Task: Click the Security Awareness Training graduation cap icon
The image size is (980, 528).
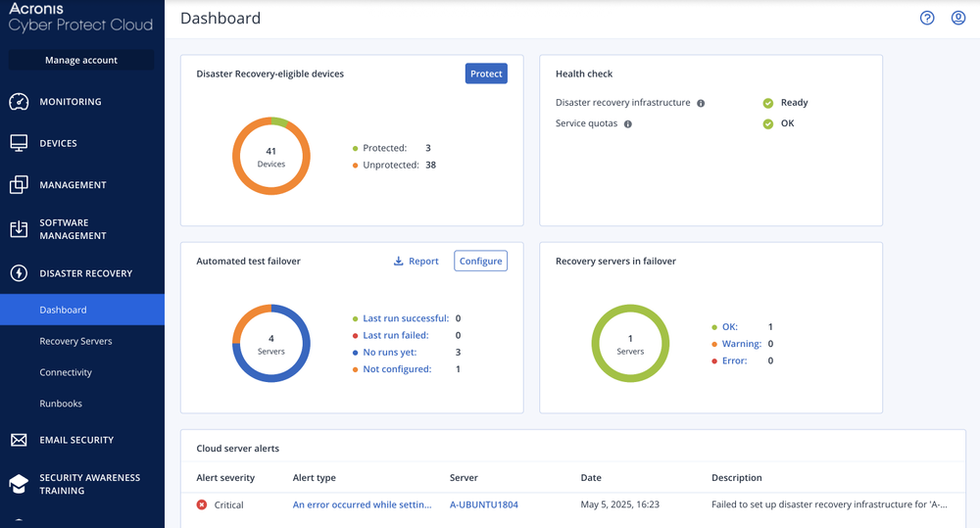Action: [x=19, y=484]
